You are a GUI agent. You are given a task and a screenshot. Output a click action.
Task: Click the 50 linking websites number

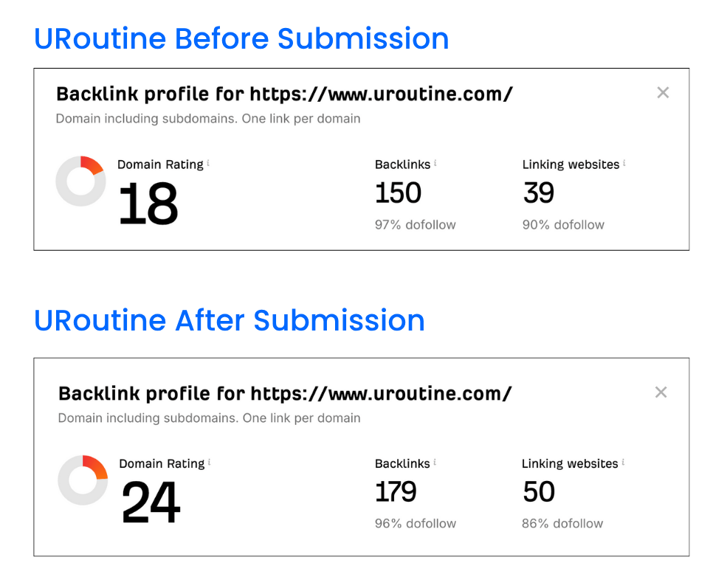(x=539, y=491)
